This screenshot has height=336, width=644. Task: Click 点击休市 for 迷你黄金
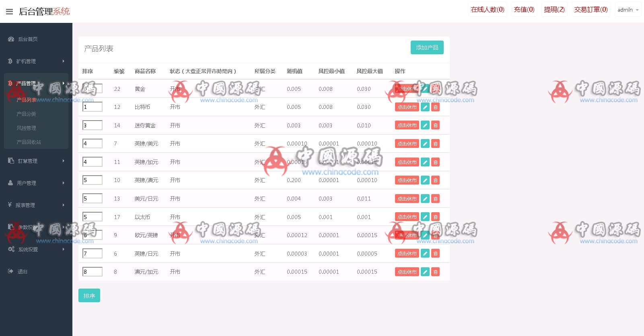(407, 125)
